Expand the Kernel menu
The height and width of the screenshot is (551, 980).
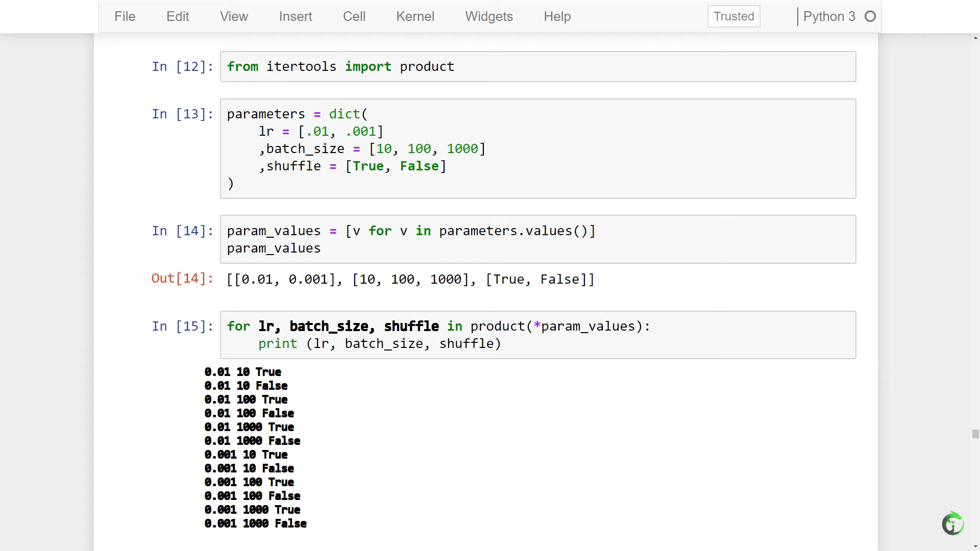[415, 16]
